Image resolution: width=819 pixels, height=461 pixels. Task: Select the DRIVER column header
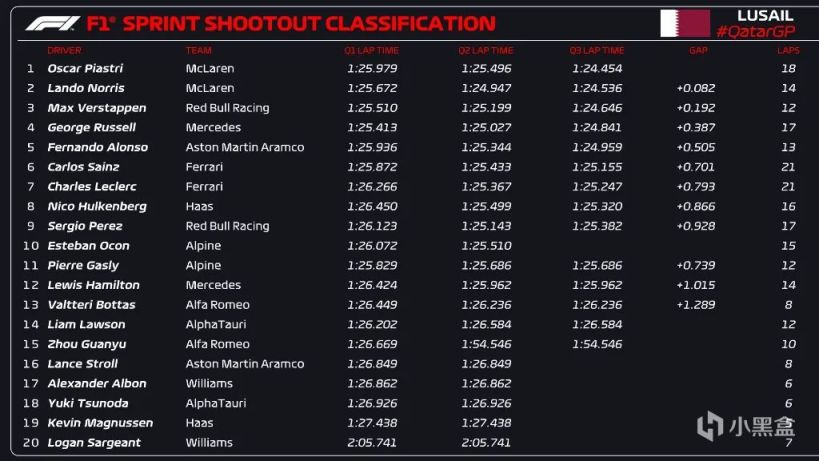(x=64, y=50)
